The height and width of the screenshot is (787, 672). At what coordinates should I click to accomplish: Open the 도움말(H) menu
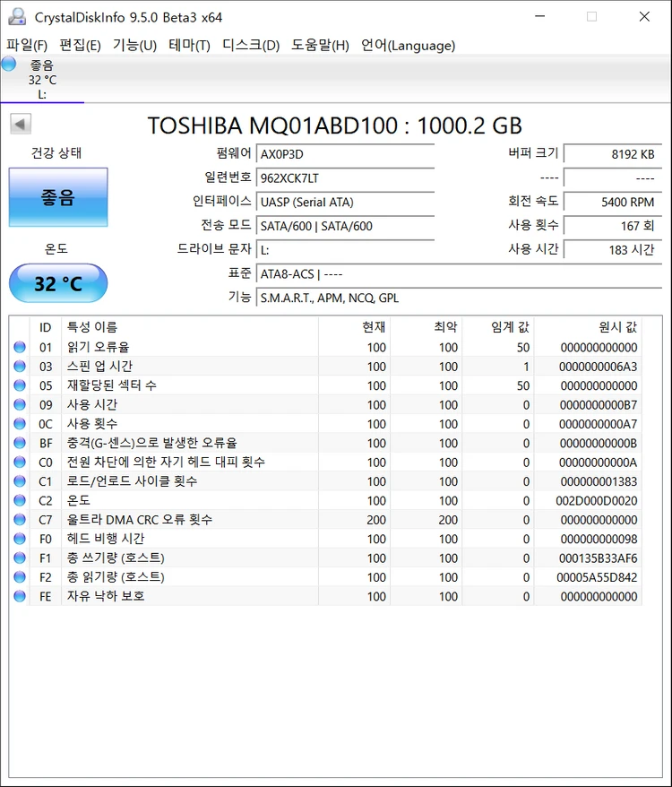coord(320,45)
